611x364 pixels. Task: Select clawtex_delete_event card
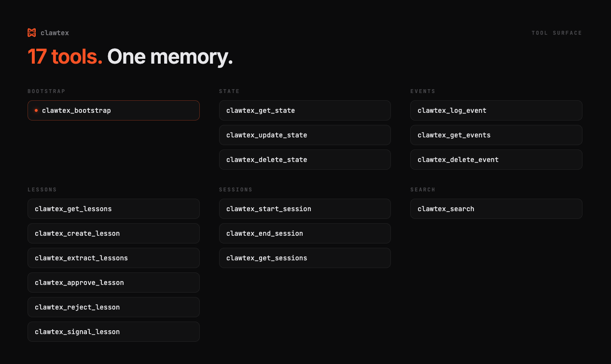(496, 160)
